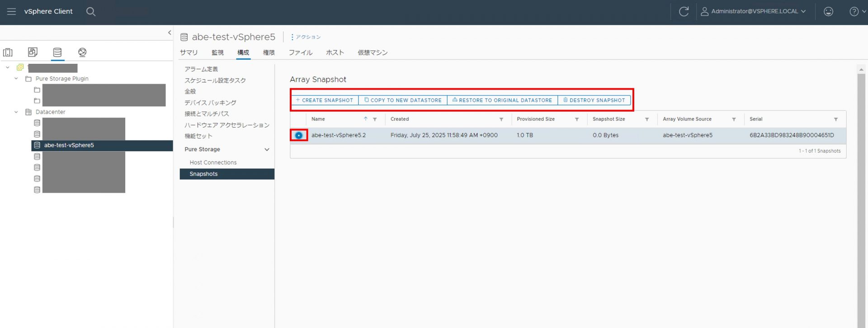The width and height of the screenshot is (868, 328).
Task: Select the abe-test-vSphere5.2 snapshot radio button
Action: pos(299,135)
